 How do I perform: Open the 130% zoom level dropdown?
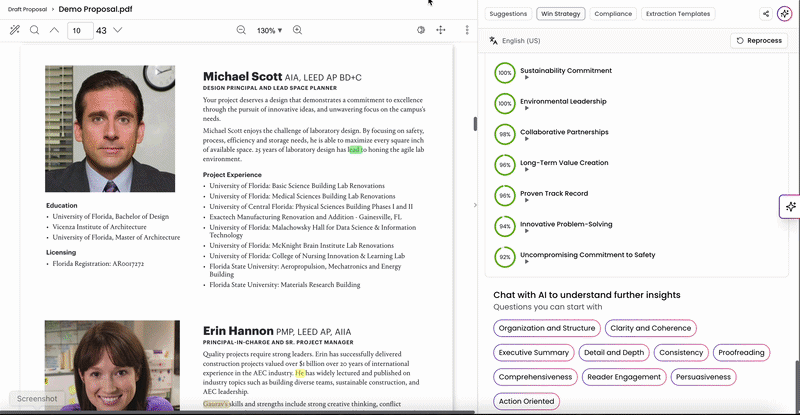click(269, 31)
